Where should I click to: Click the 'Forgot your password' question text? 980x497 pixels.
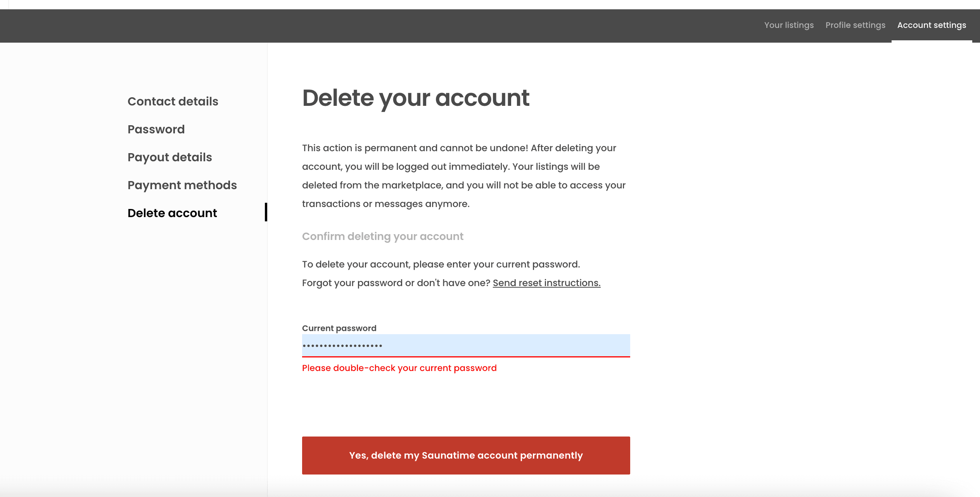click(396, 283)
